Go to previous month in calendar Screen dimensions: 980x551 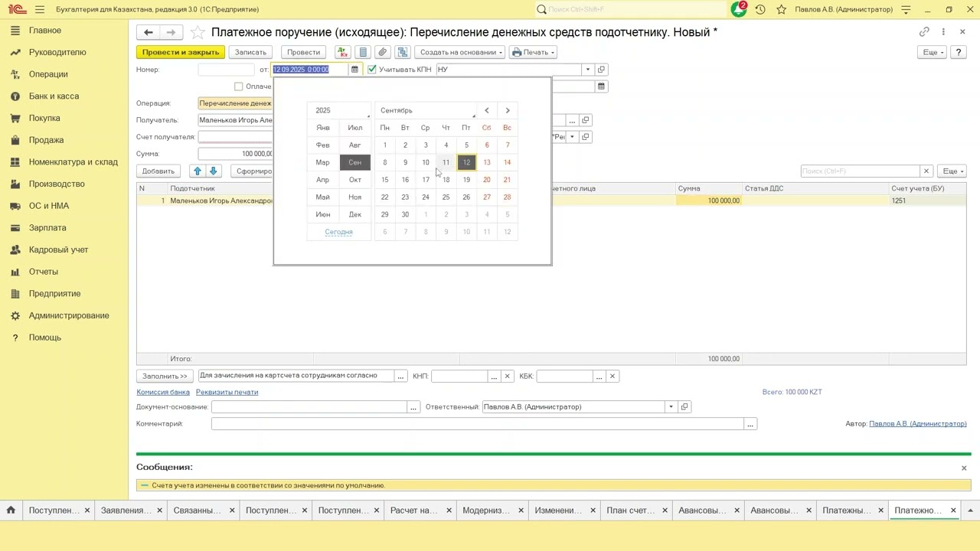click(487, 110)
